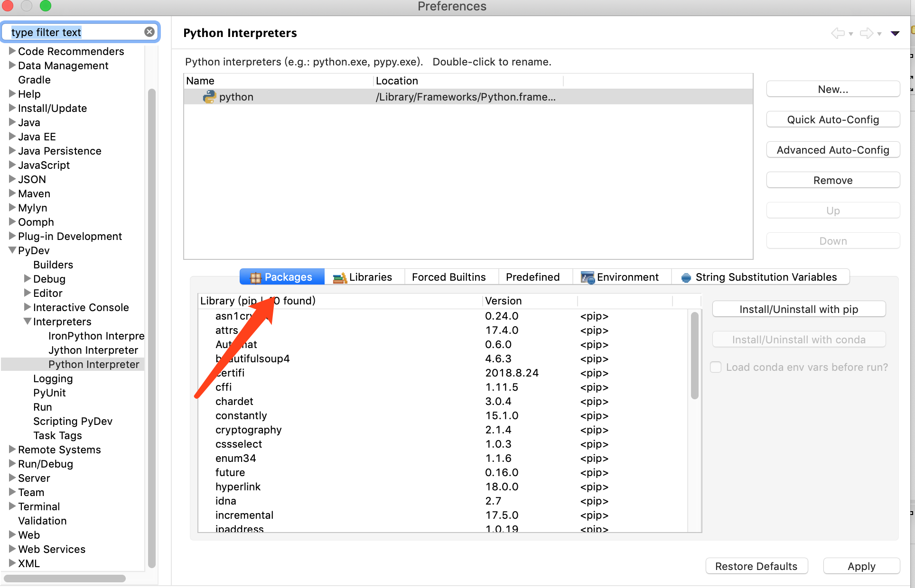Viewport: 915px width, 588px height.
Task: Expand the Java EE node
Action: (x=12, y=136)
